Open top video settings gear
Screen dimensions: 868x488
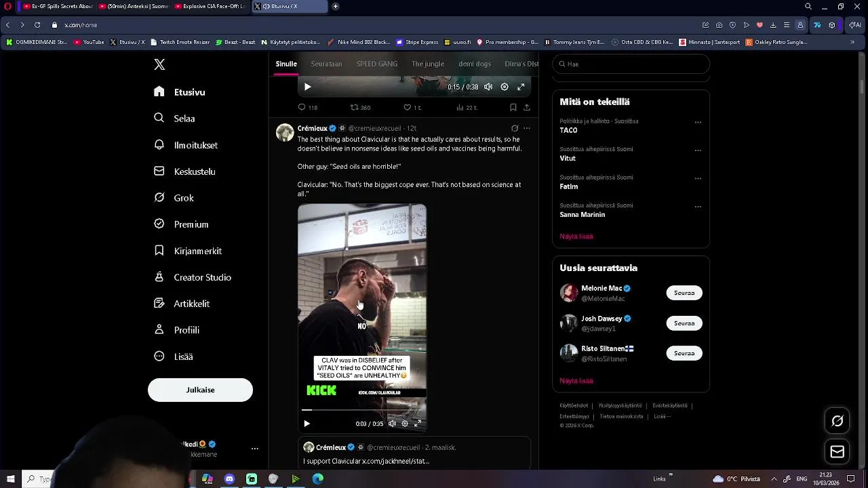pyautogui.click(x=505, y=87)
